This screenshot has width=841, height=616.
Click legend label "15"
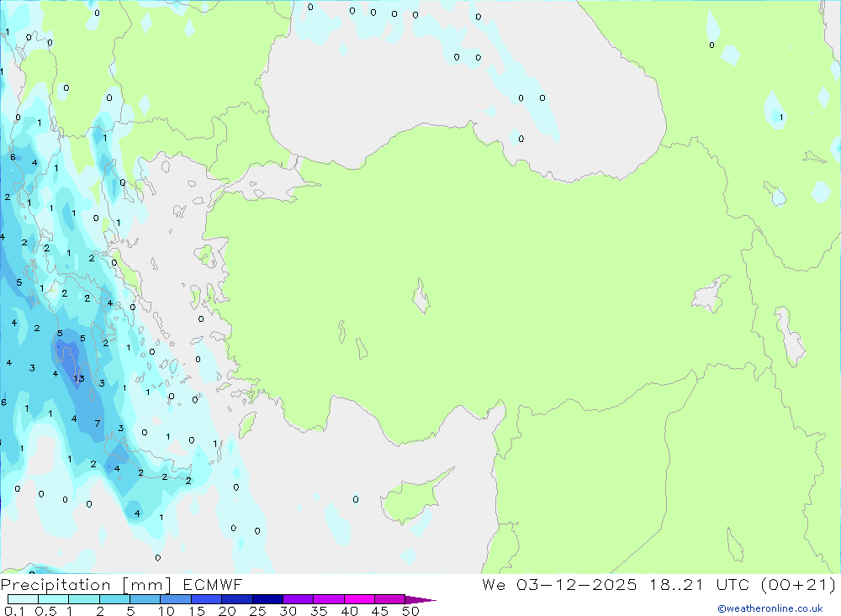click(197, 611)
